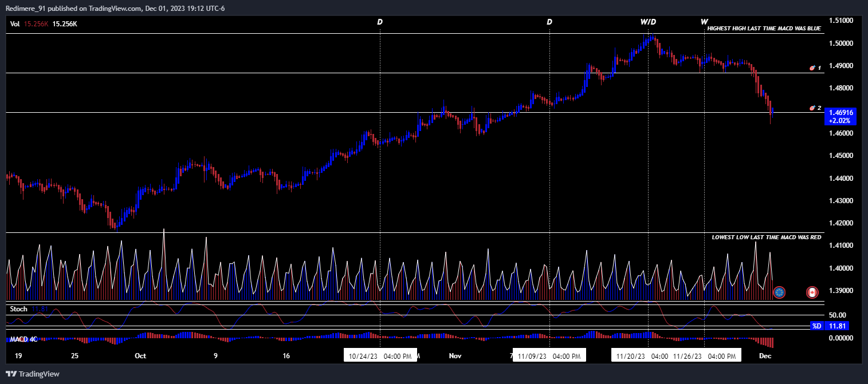Screen dimensions: 868x384
Task: Click the 1.39000 price axis label
Action: [841, 291]
